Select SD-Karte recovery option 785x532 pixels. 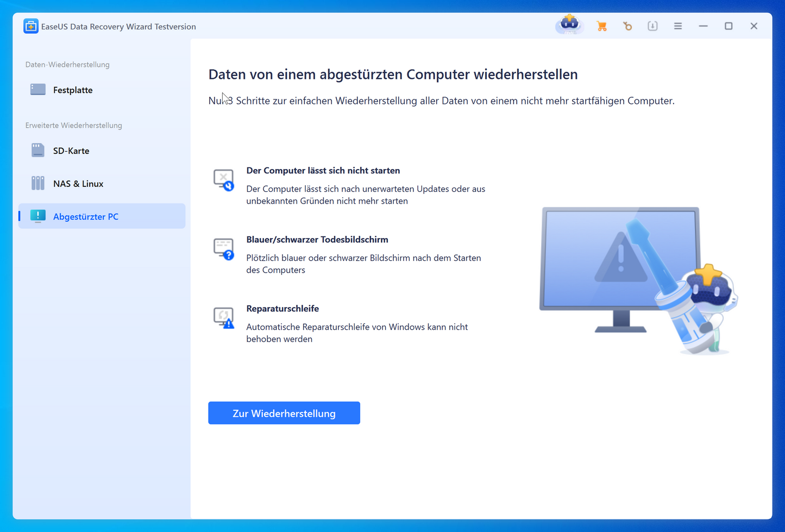(71, 151)
